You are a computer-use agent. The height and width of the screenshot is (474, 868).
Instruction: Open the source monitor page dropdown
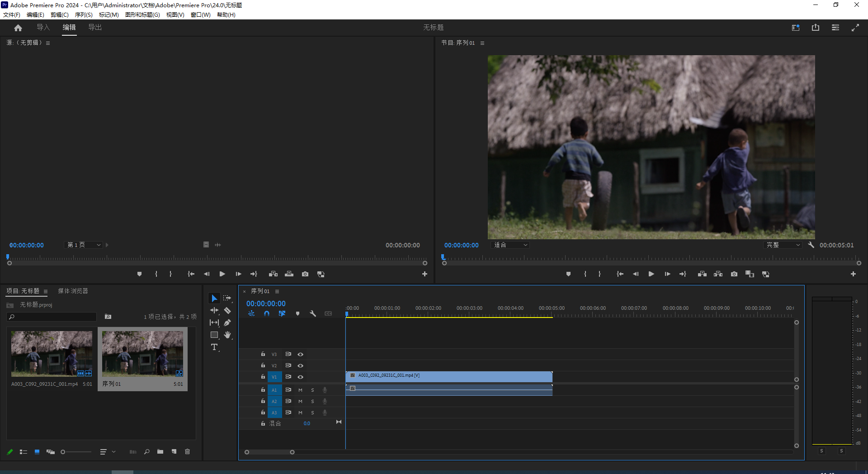[x=84, y=245]
